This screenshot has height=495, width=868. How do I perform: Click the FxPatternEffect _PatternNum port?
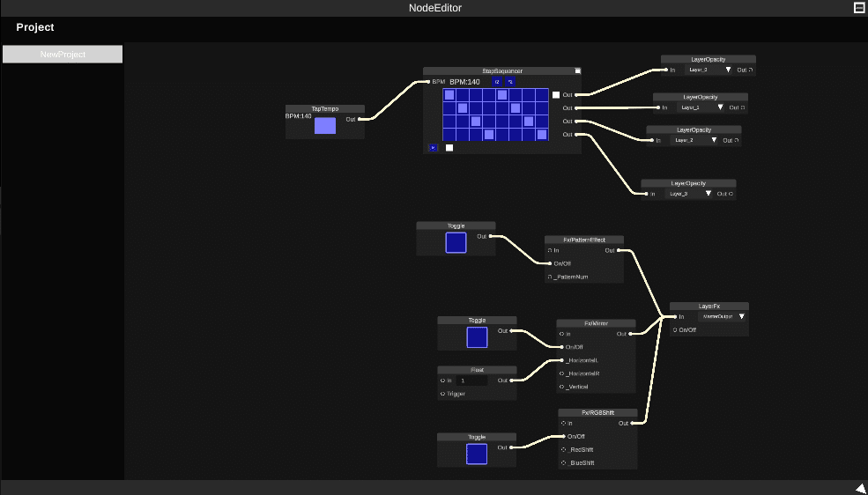[x=550, y=277]
